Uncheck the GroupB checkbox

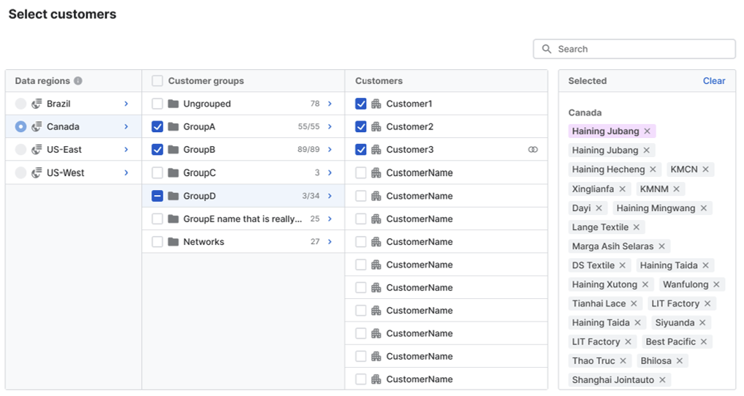tap(157, 149)
